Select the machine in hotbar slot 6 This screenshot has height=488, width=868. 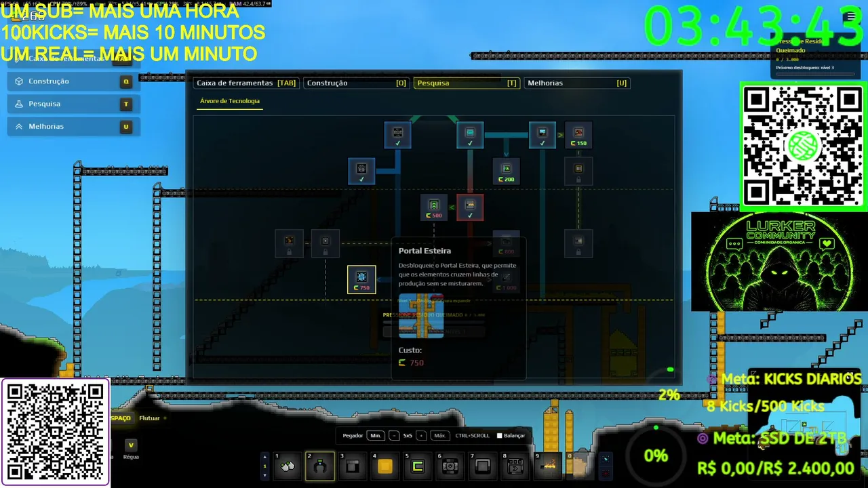click(450, 466)
